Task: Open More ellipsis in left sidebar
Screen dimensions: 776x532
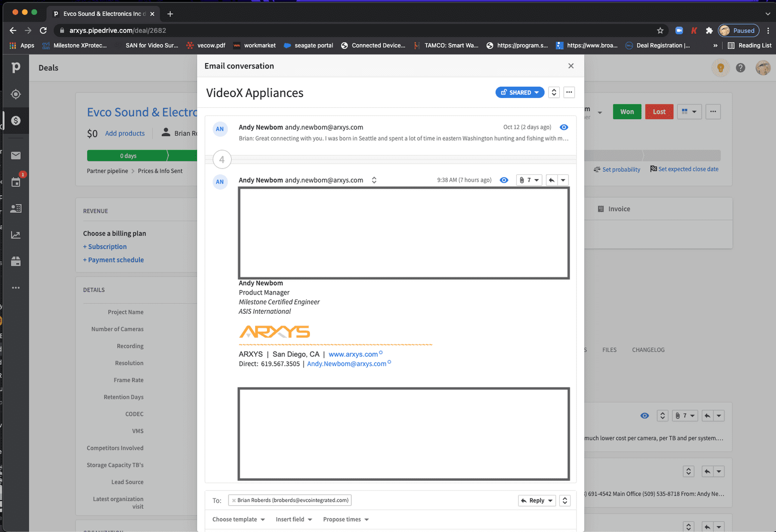Action: [x=16, y=288]
